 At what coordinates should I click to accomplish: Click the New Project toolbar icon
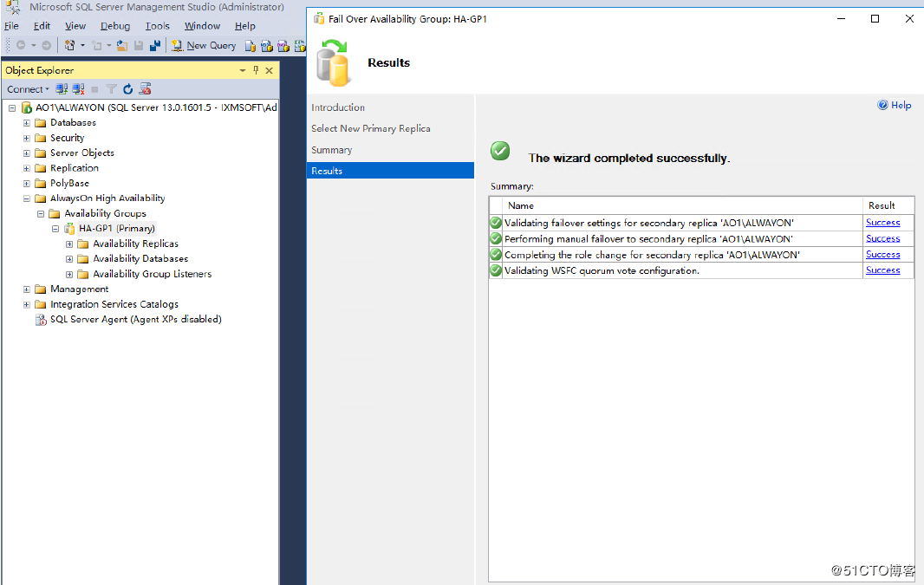point(69,45)
